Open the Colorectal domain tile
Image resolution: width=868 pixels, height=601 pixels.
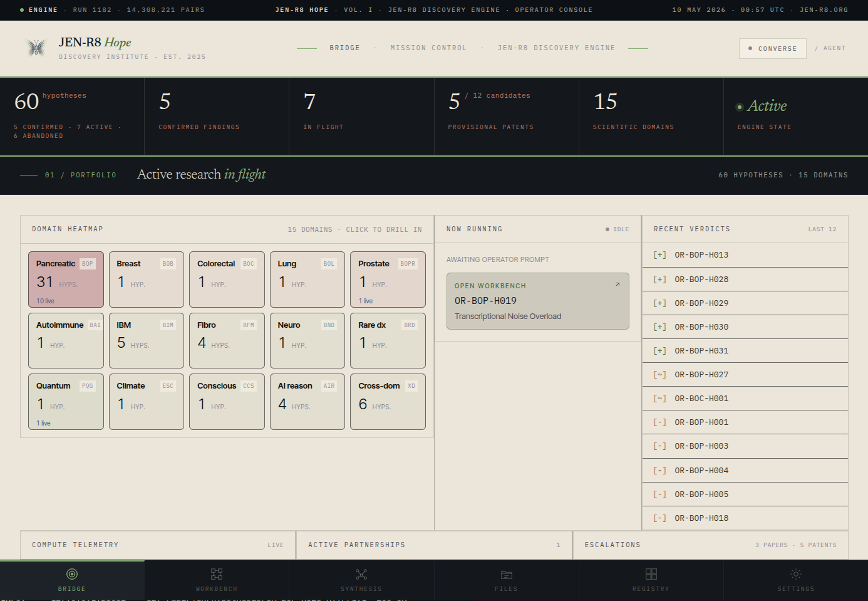coord(227,280)
